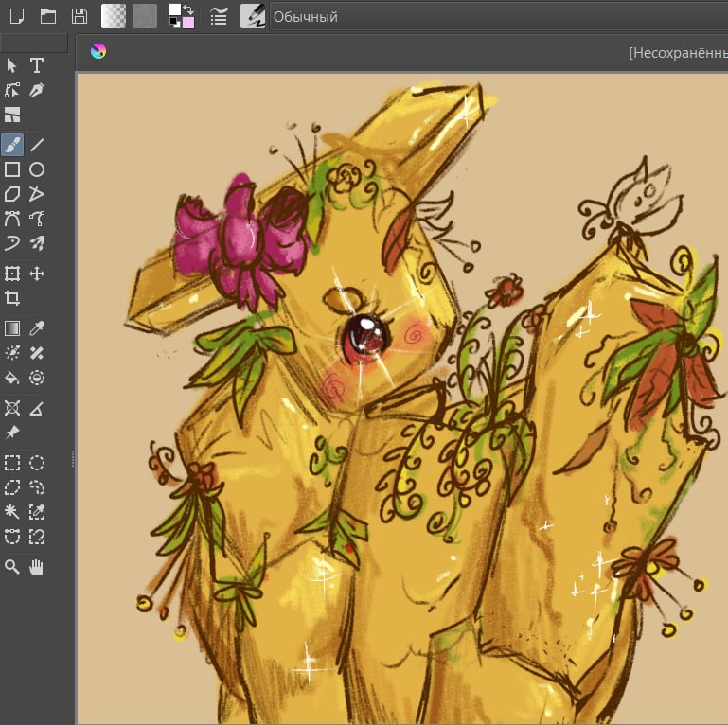Select the Colorize Mask tool
Image resolution: width=728 pixels, height=725 pixels.
[x=12, y=353]
